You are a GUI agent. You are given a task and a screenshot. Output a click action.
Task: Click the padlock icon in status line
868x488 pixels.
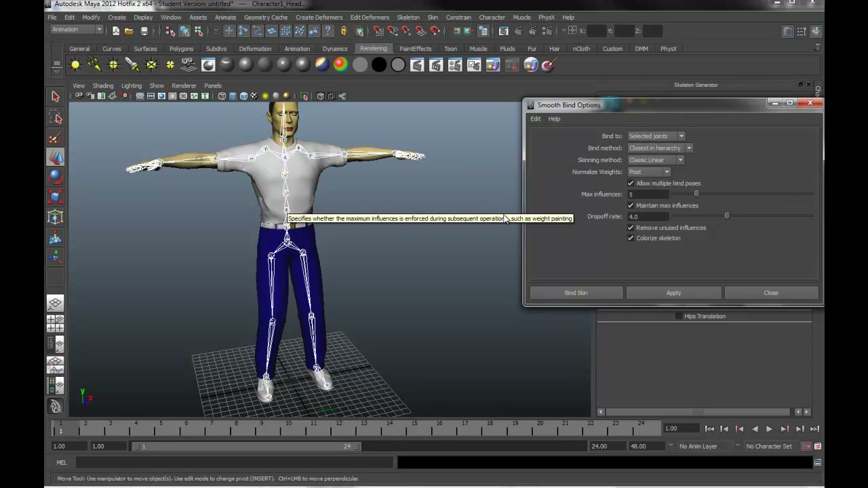pyautogui.click(x=344, y=31)
